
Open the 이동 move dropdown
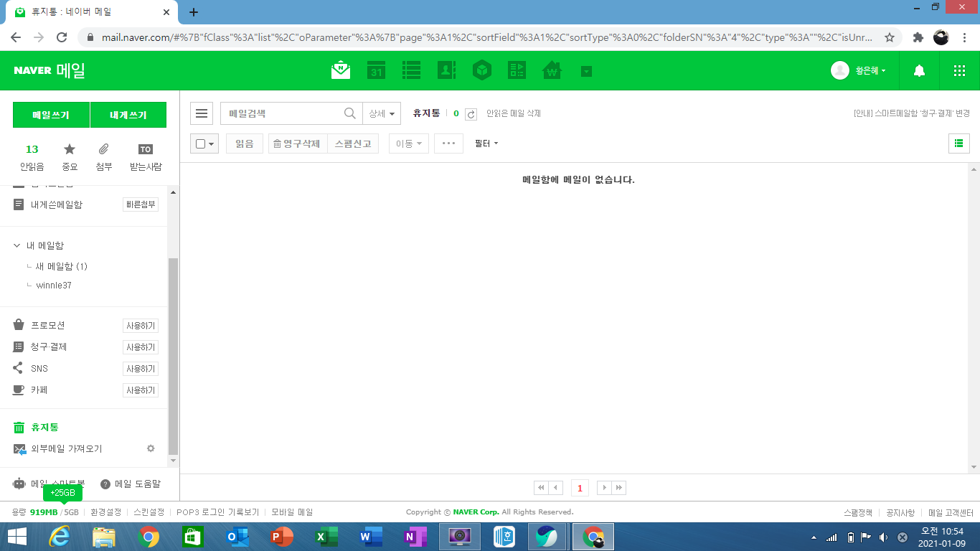409,143
